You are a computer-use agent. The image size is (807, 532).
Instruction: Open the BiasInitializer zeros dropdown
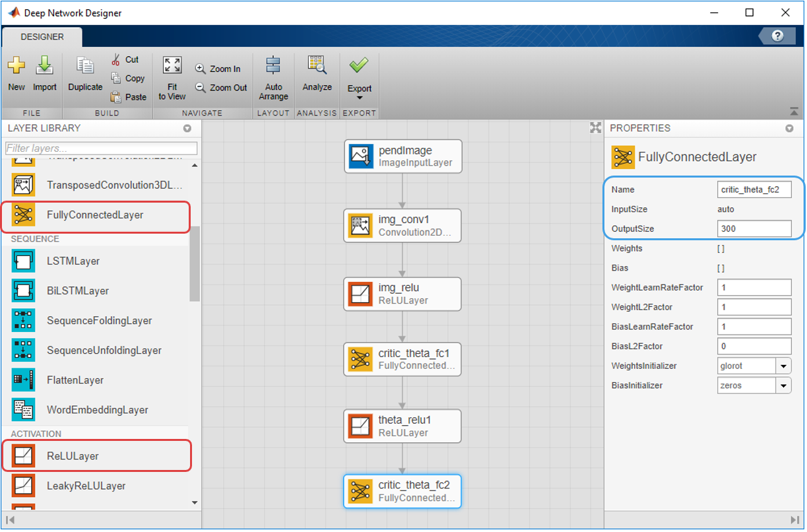(x=784, y=385)
